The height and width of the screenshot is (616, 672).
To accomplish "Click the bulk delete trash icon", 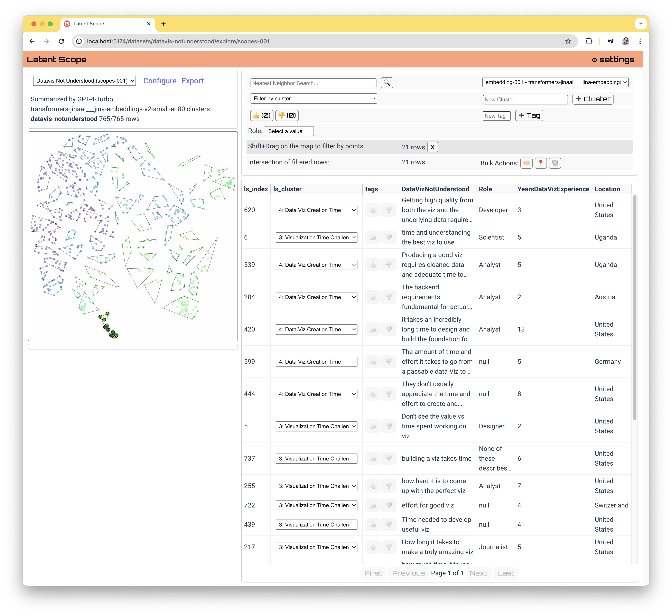I will tap(555, 163).
